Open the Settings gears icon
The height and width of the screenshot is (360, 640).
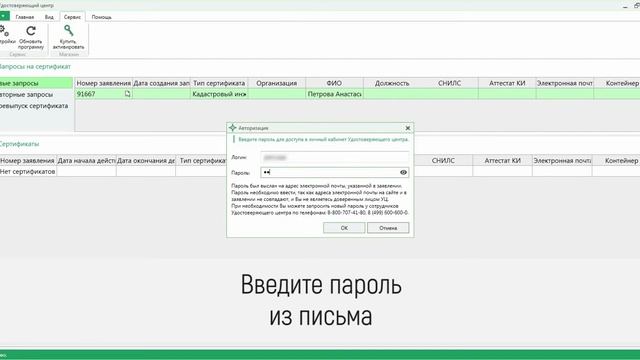[x=4, y=31]
